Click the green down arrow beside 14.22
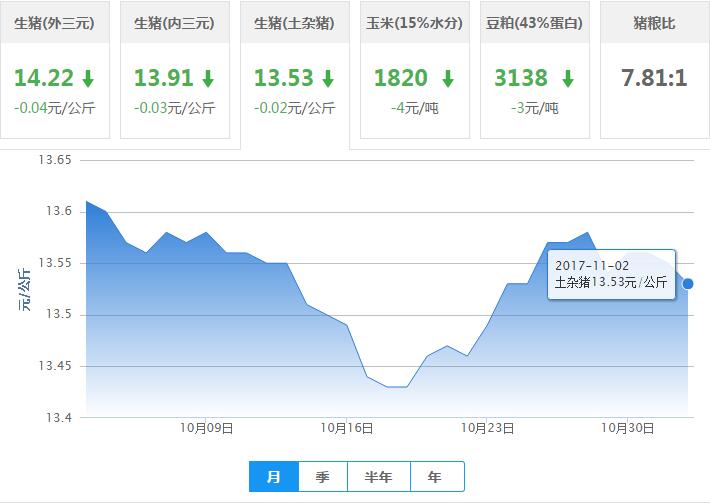This screenshot has width=710, height=504. click(88, 78)
